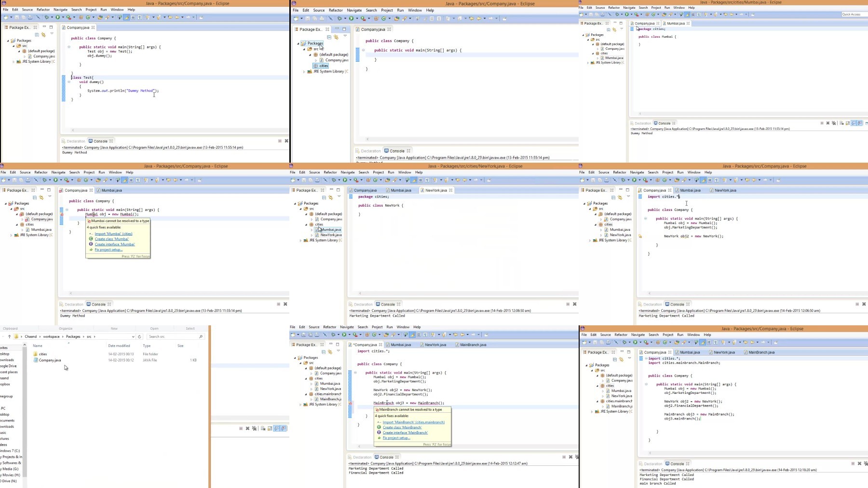Click Run button in Eclipse window showing class Test
868x488 pixels.
coord(57,17)
